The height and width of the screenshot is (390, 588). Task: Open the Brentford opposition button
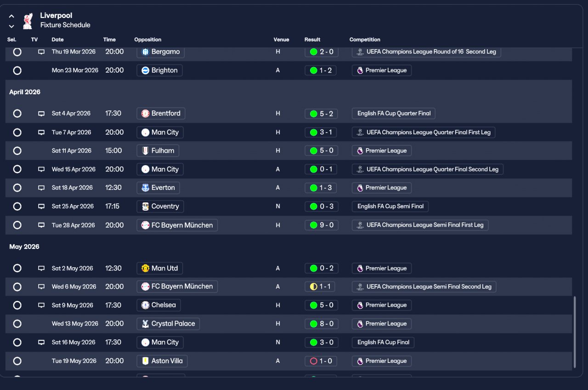click(161, 113)
